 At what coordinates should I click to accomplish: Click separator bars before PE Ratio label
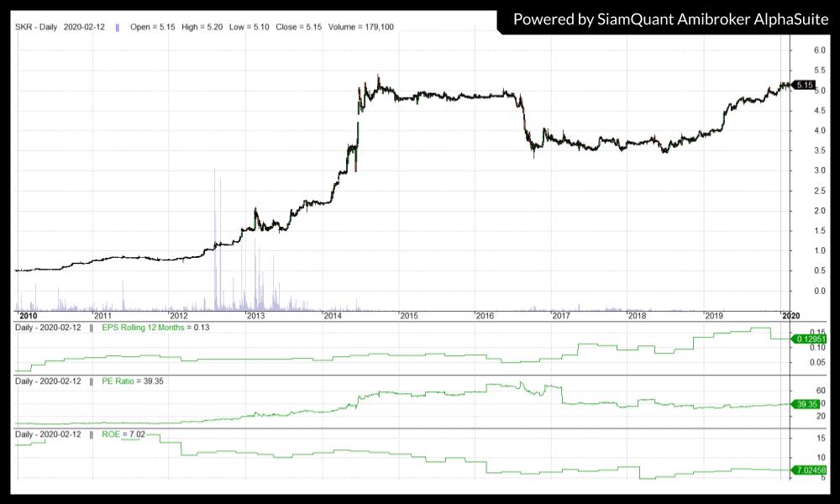point(91,381)
